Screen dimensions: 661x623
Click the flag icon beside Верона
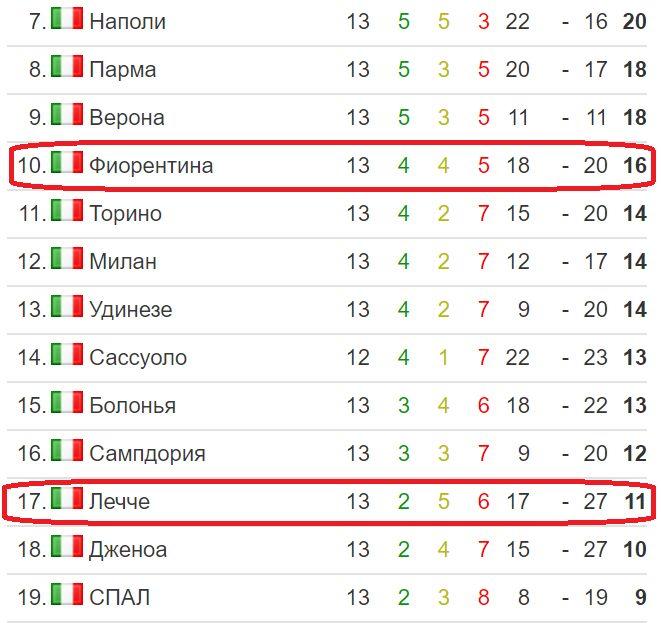67,115
